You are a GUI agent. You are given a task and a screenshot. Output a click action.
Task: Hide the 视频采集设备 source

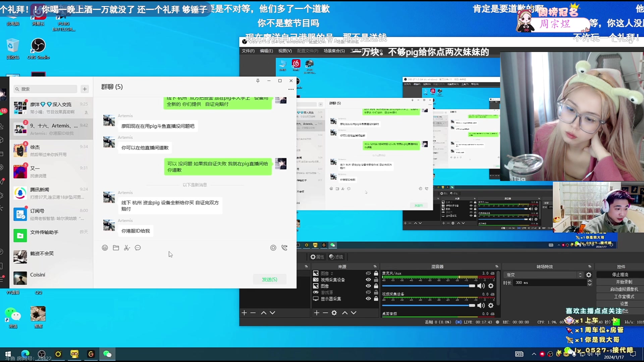click(368, 280)
